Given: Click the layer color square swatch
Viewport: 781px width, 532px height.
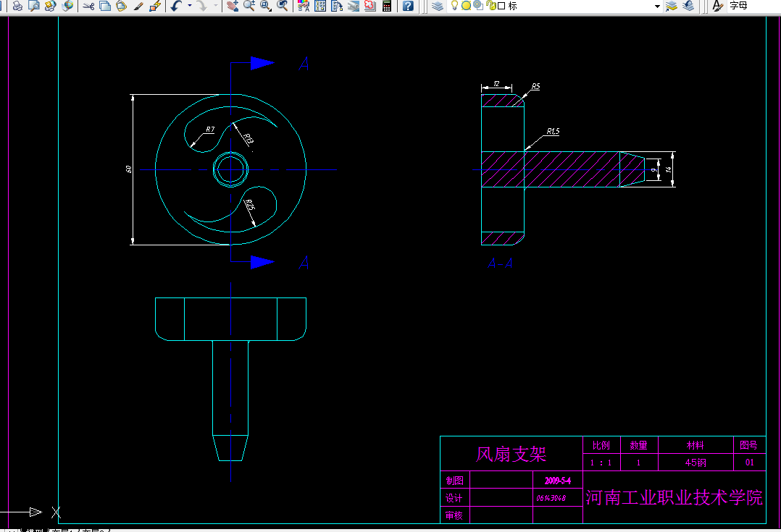Looking at the screenshot, I should coord(501,6).
